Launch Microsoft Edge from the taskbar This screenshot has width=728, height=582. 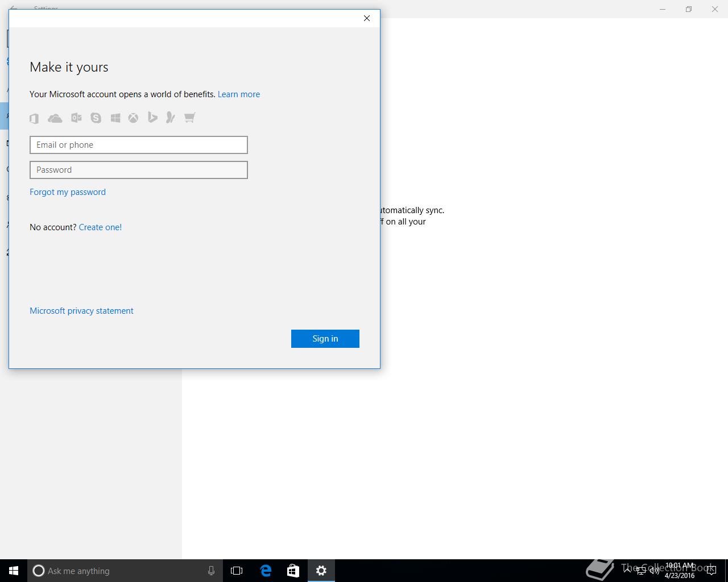265,571
